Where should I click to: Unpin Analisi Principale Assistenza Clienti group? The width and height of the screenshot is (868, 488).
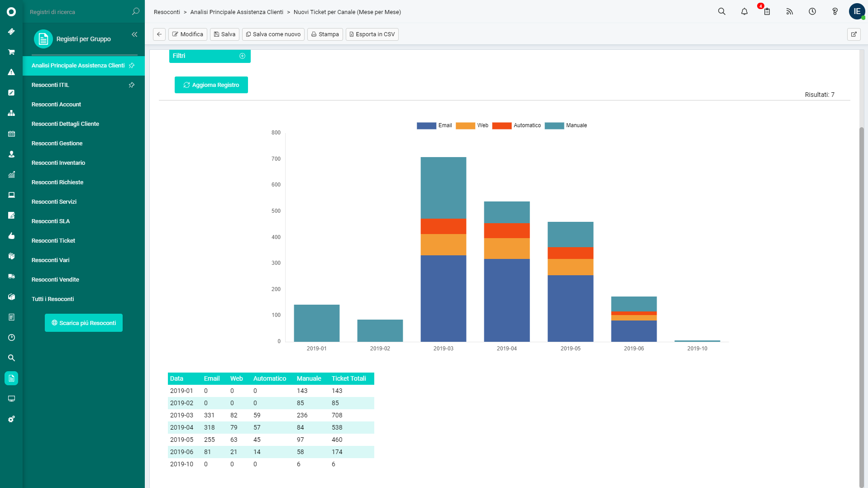click(x=132, y=66)
